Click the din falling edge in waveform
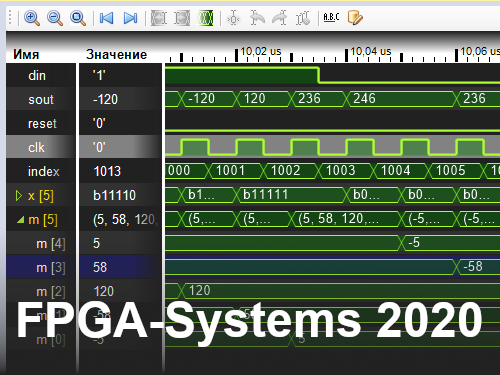 click(x=319, y=75)
